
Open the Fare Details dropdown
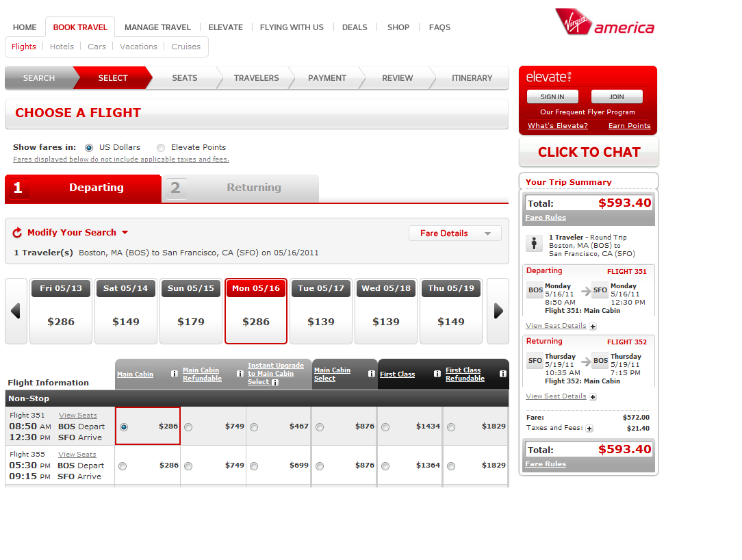(455, 233)
